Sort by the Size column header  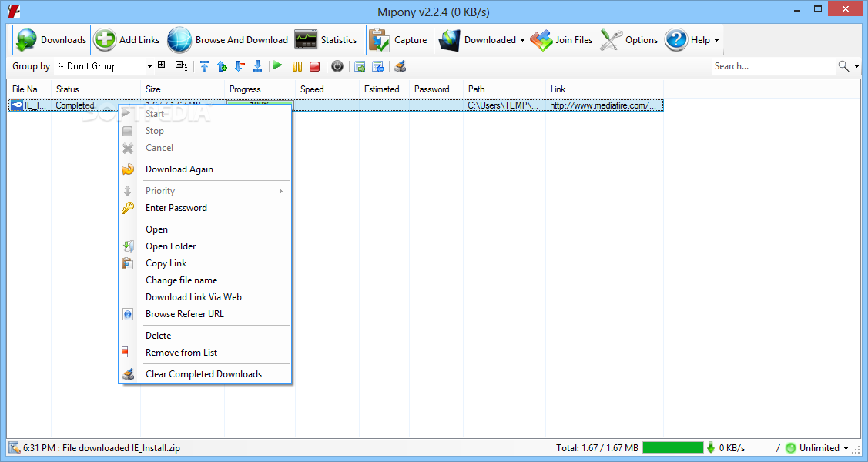183,89
